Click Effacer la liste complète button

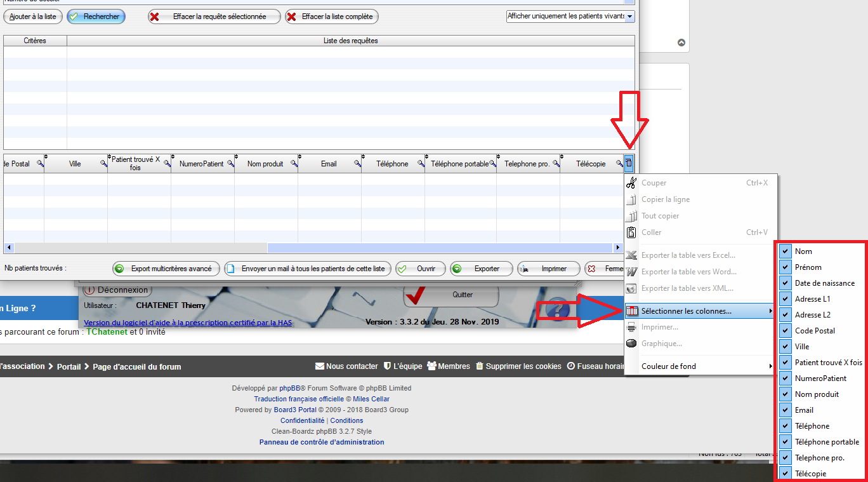click(332, 17)
